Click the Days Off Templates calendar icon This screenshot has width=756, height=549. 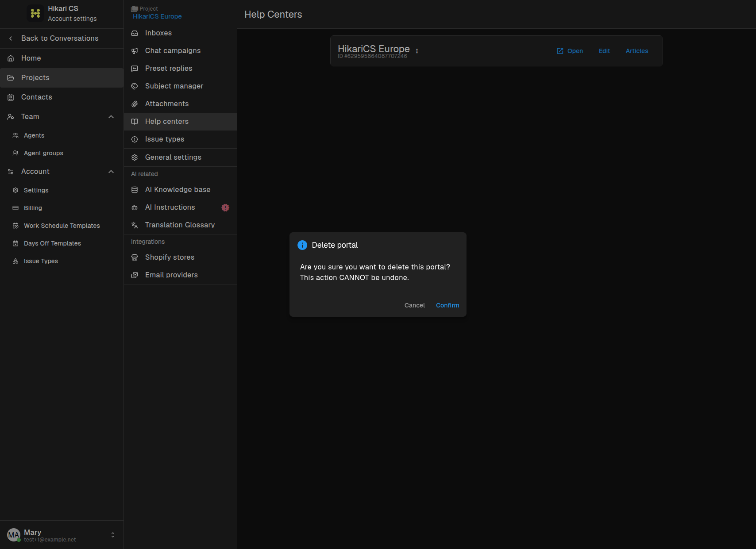15,243
